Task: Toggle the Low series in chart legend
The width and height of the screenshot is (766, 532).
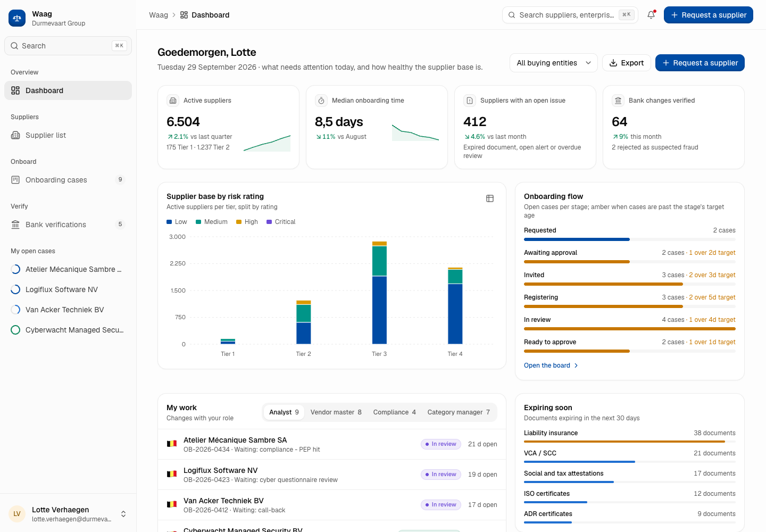Action: click(x=177, y=222)
